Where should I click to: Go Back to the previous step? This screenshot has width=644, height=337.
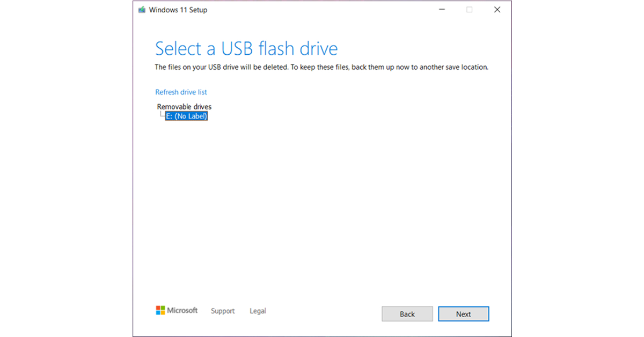click(x=407, y=314)
